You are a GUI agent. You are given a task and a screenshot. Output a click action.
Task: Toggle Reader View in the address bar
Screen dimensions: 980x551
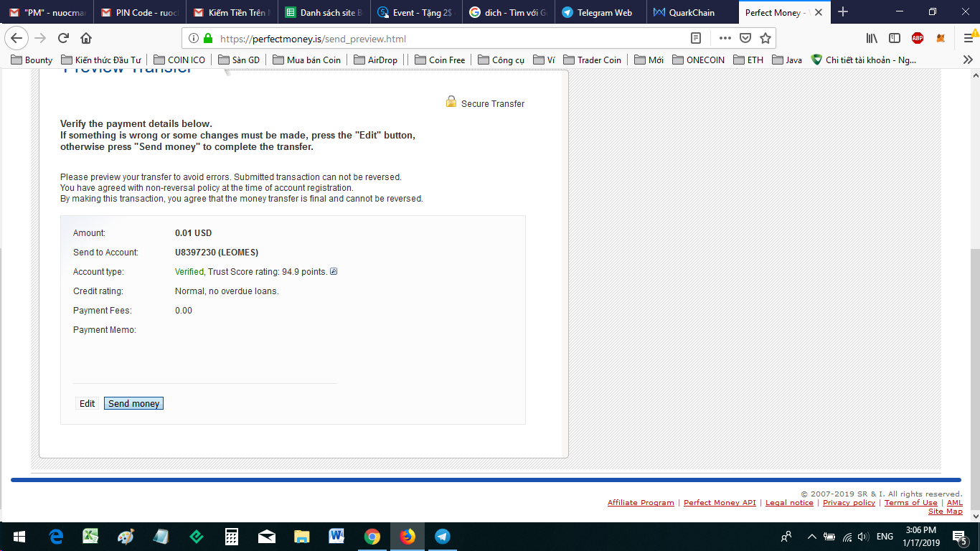click(696, 38)
